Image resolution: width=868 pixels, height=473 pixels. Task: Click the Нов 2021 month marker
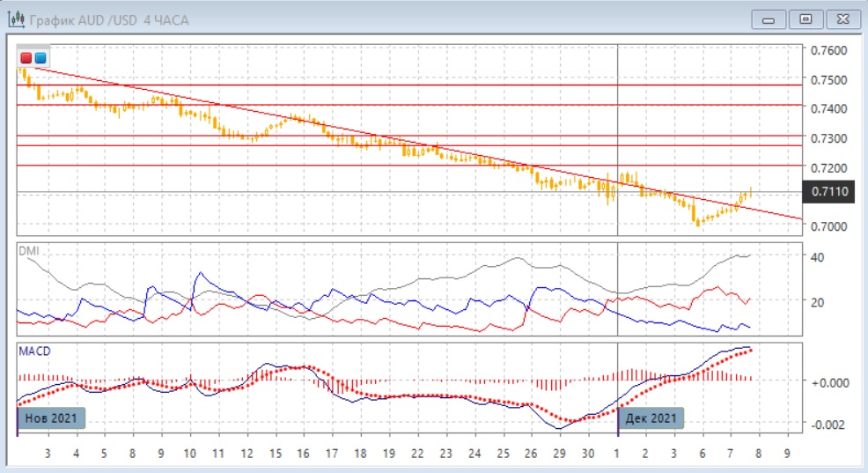tap(51, 418)
